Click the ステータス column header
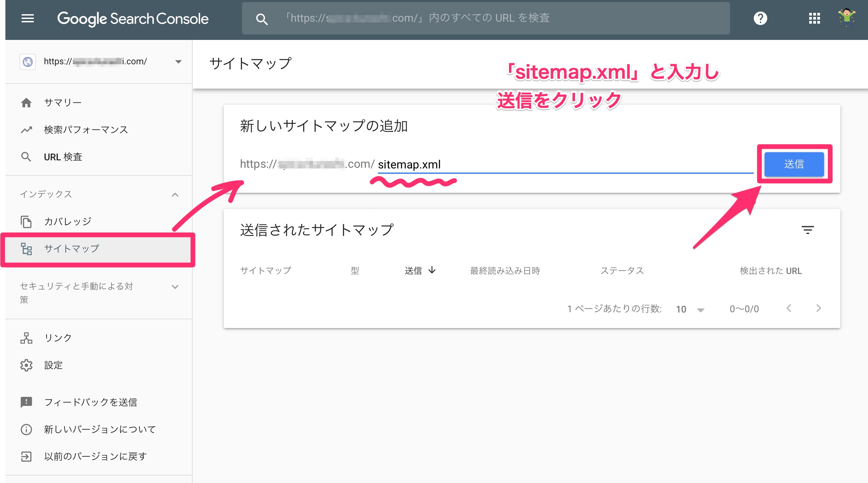The height and width of the screenshot is (483, 868). 622,271
